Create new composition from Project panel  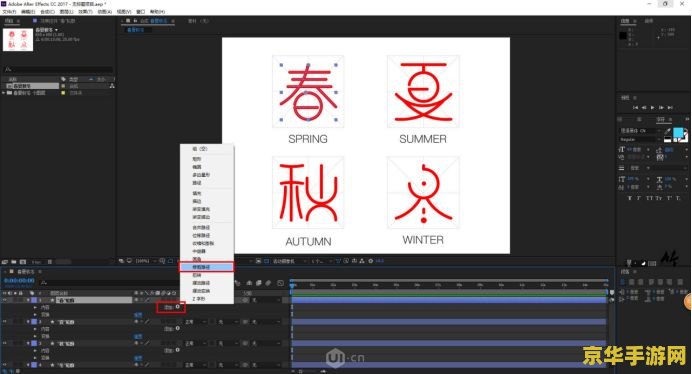(x=23, y=262)
